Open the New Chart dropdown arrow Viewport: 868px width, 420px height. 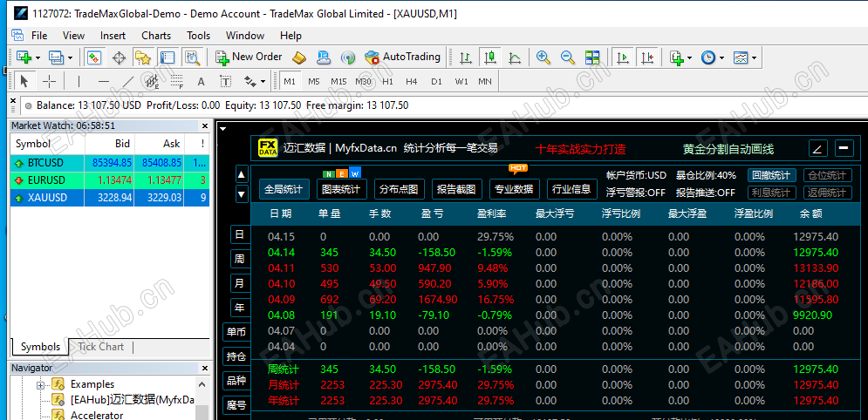coord(38,58)
